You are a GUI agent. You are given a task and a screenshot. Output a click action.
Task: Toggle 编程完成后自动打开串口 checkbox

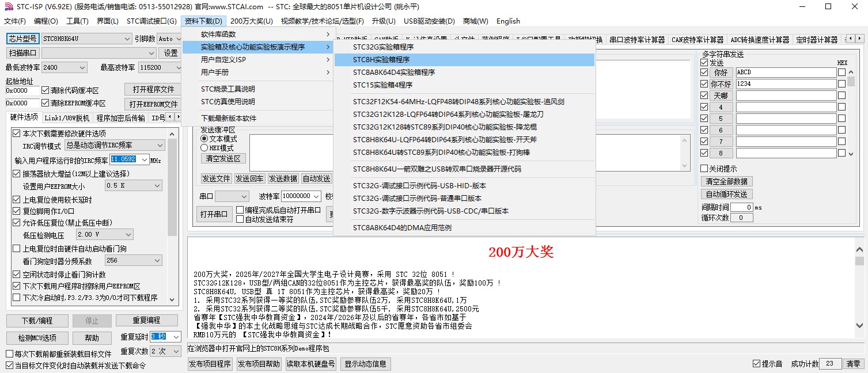coord(240,210)
